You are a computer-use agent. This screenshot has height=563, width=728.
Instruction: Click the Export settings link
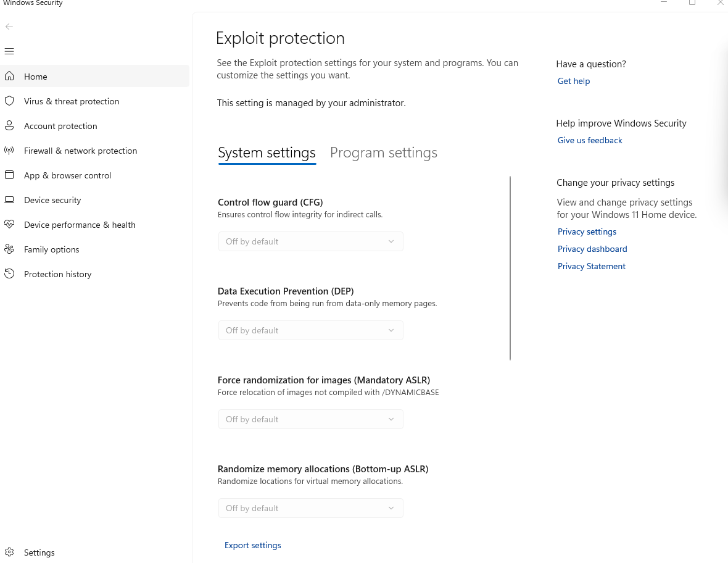point(253,545)
